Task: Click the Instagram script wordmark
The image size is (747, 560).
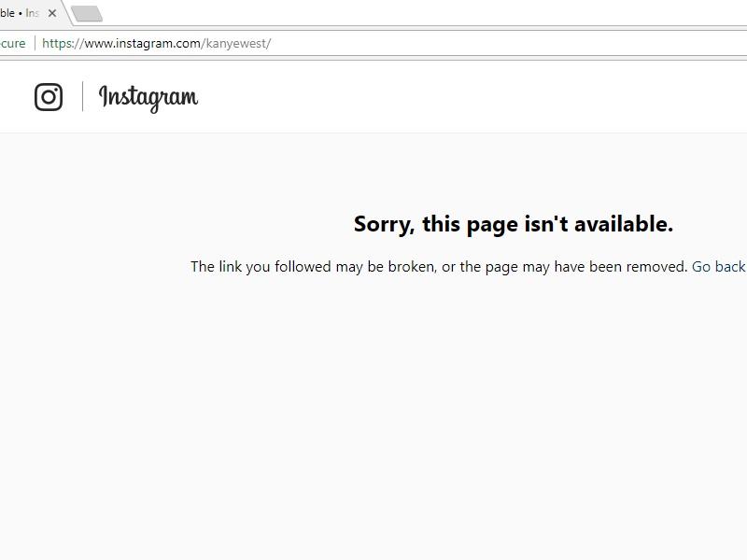Action: (148, 99)
